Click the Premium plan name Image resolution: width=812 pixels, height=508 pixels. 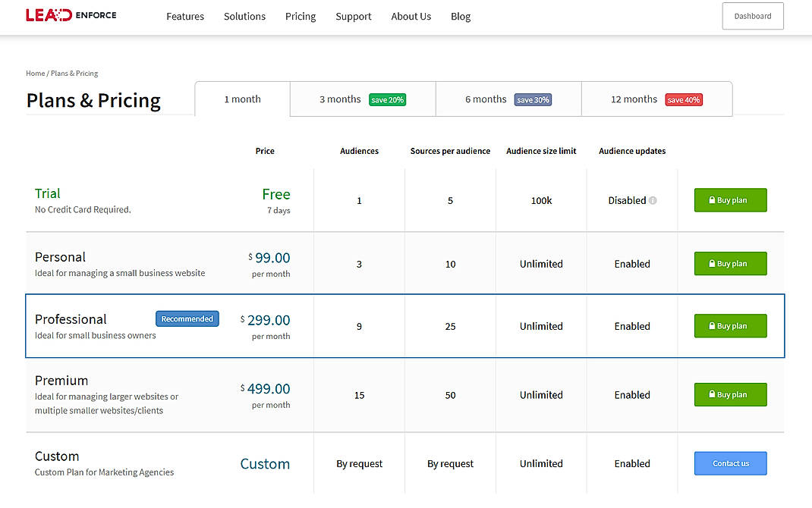click(61, 380)
